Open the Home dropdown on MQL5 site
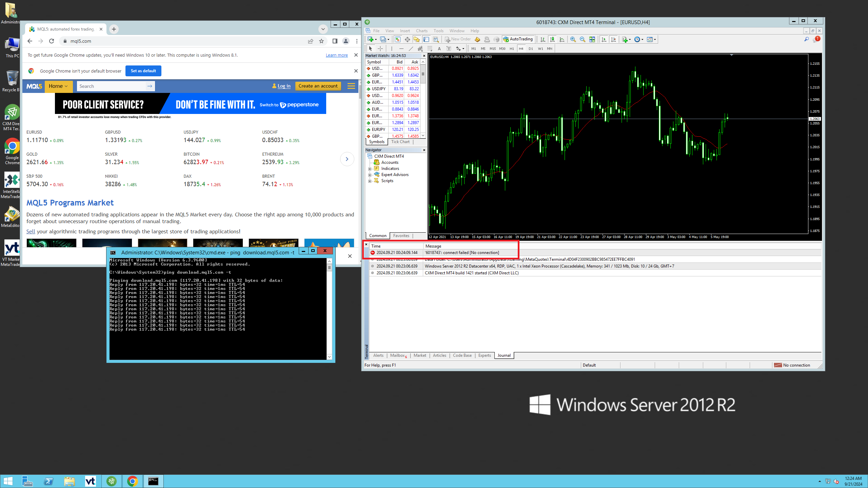The height and width of the screenshot is (488, 868). (x=58, y=86)
